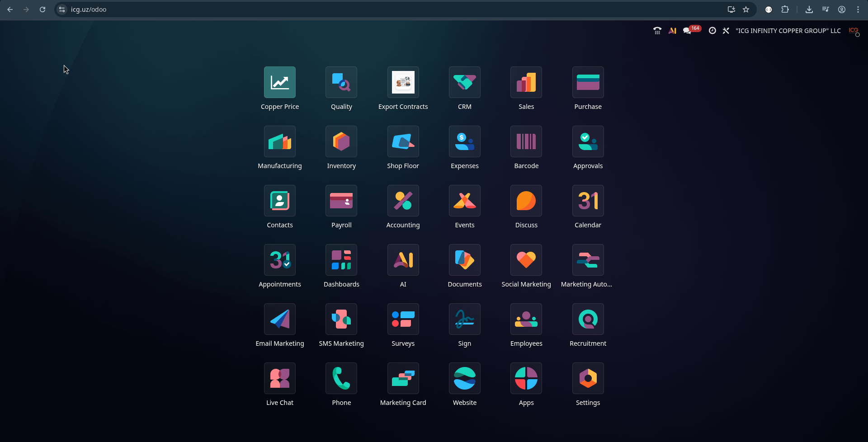
Task: Open the SMS Marketing app
Action: (x=341, y=319)
